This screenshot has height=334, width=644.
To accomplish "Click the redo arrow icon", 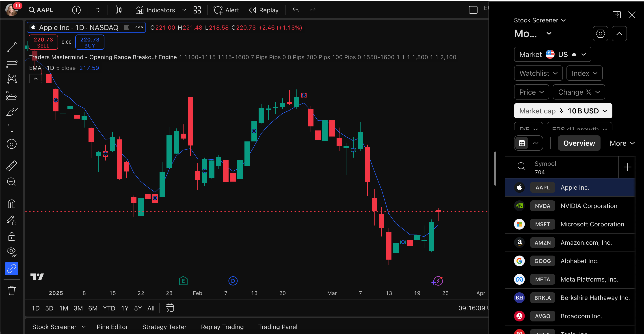I will 313,10.
